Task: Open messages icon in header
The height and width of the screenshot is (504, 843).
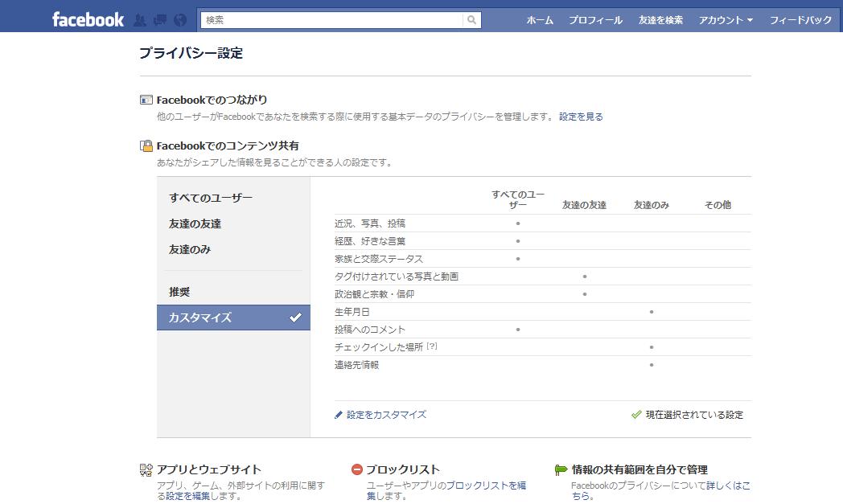Action: (160, 20)
